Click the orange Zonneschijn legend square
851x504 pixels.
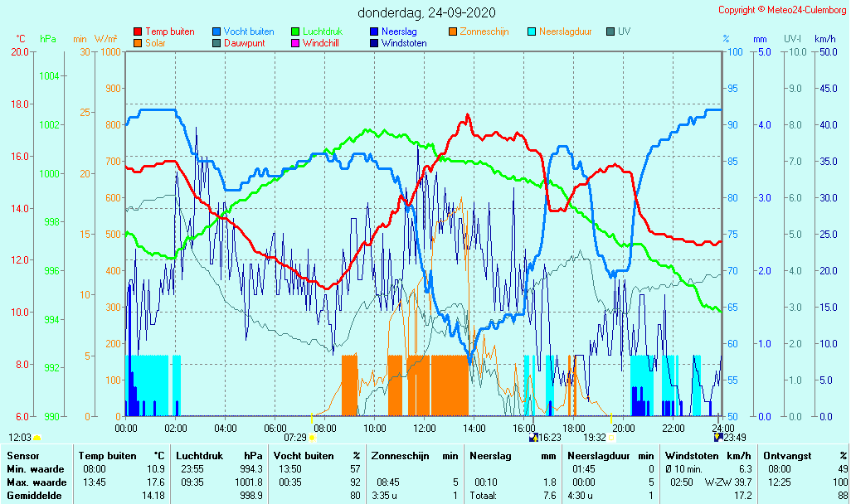[x=453, y=31]
